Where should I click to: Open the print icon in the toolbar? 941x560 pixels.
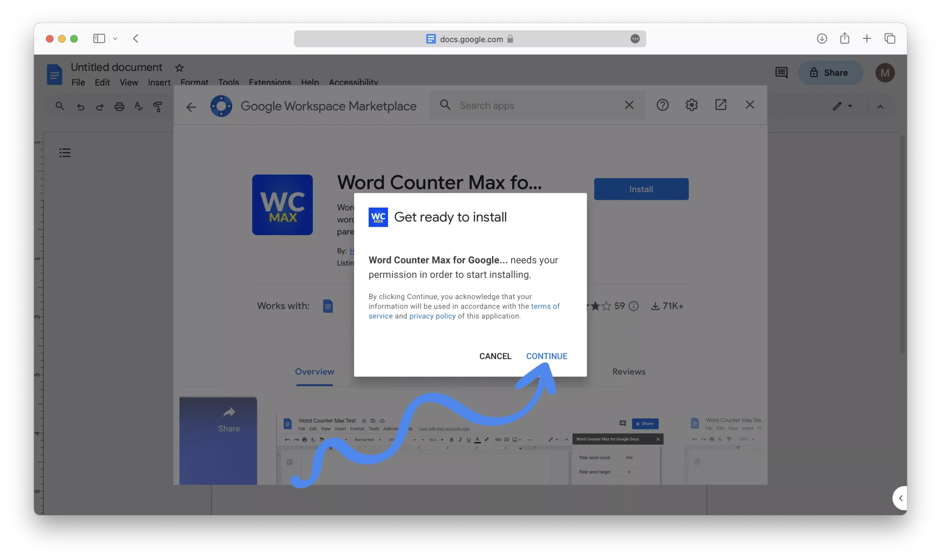point(119,107)
